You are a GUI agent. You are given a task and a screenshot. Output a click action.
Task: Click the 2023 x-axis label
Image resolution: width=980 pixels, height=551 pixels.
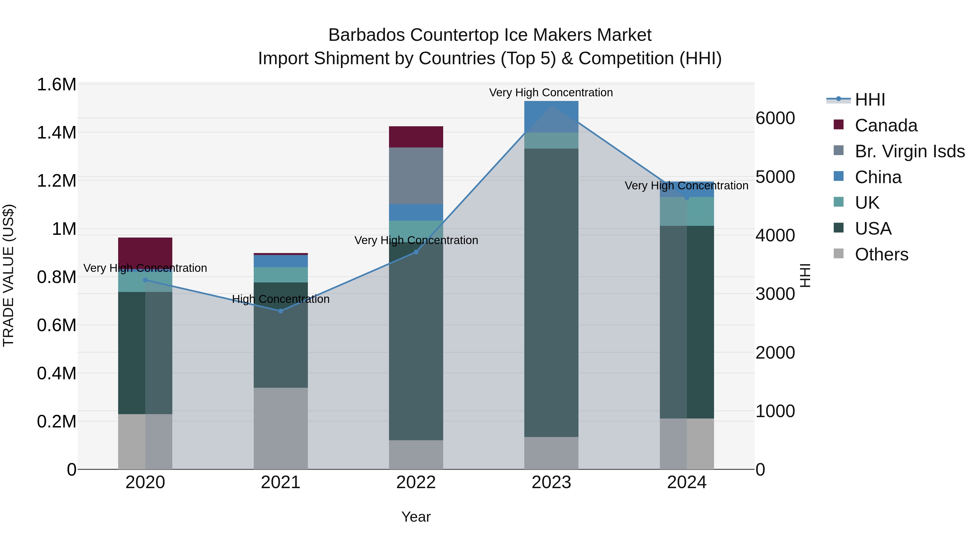click(551, 482)
